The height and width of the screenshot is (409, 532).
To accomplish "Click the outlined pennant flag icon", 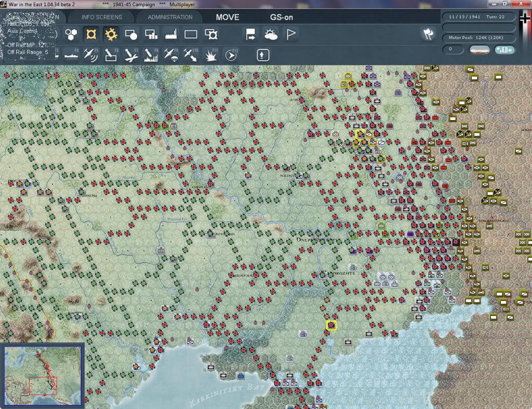I will [291, 34].
